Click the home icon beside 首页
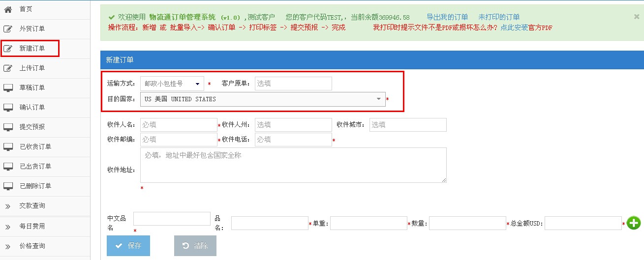This screenshot has width=644, height=260. tap(8, 9)
